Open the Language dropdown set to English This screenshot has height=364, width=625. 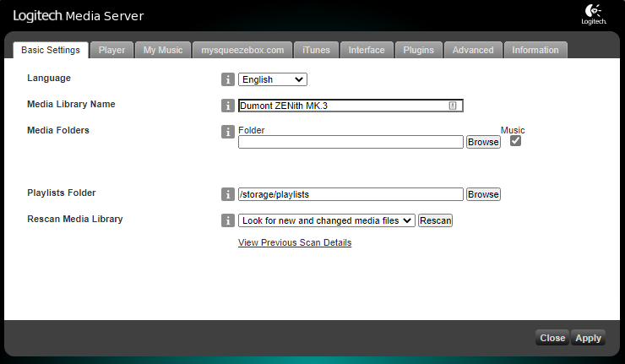click(273, 79)
